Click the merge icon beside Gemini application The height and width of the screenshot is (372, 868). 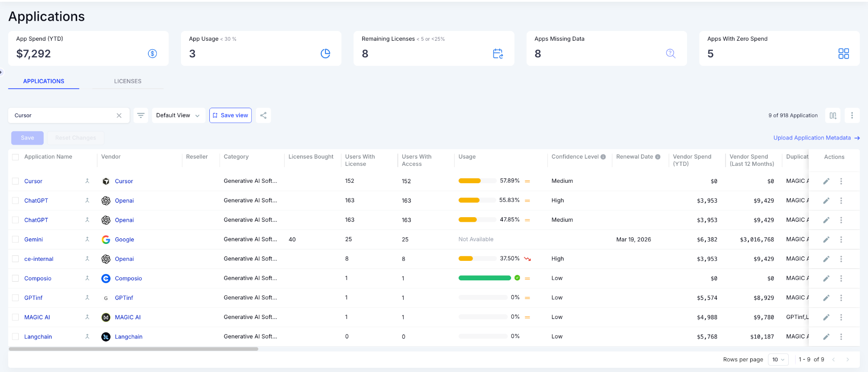(87, 239)
